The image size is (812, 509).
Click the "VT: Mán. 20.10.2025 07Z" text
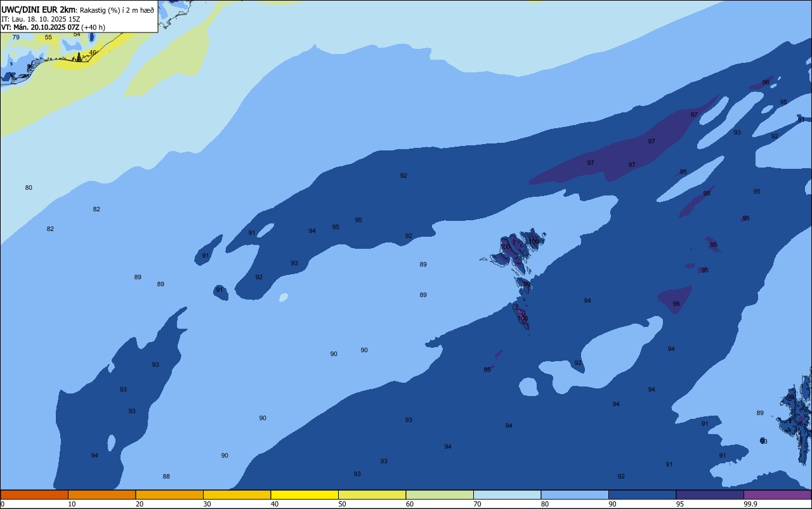pyautogui.click(x=40, y=27)
